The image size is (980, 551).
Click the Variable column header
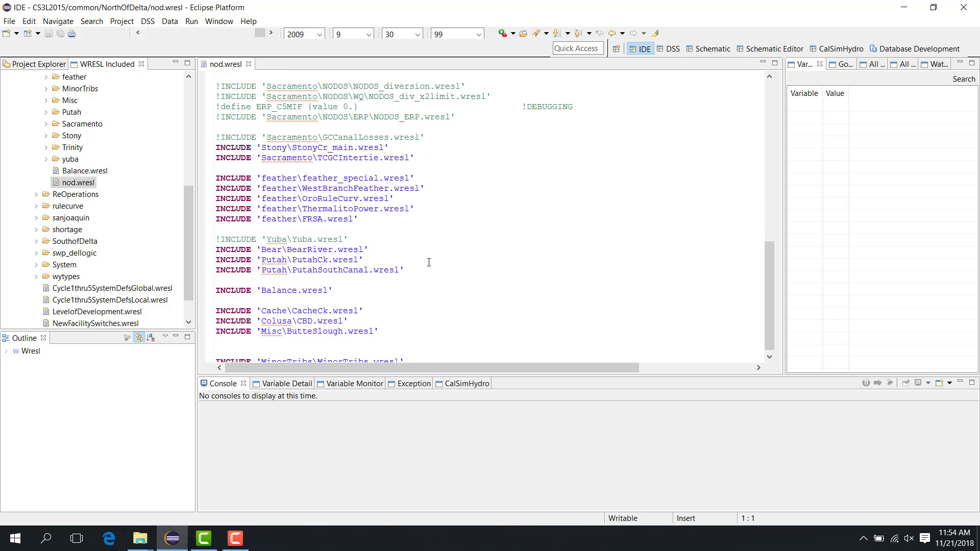click(x=804, y=93)
